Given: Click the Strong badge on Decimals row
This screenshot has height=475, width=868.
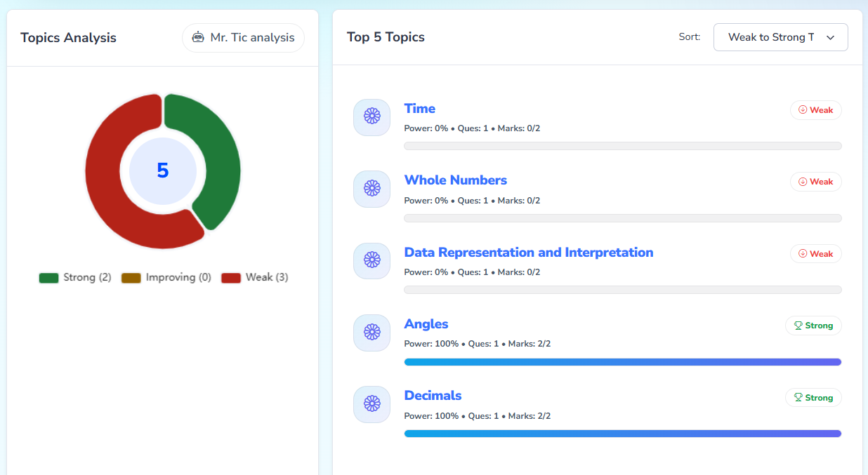Looking at the screenshot, I should click(x=813, y=398).
